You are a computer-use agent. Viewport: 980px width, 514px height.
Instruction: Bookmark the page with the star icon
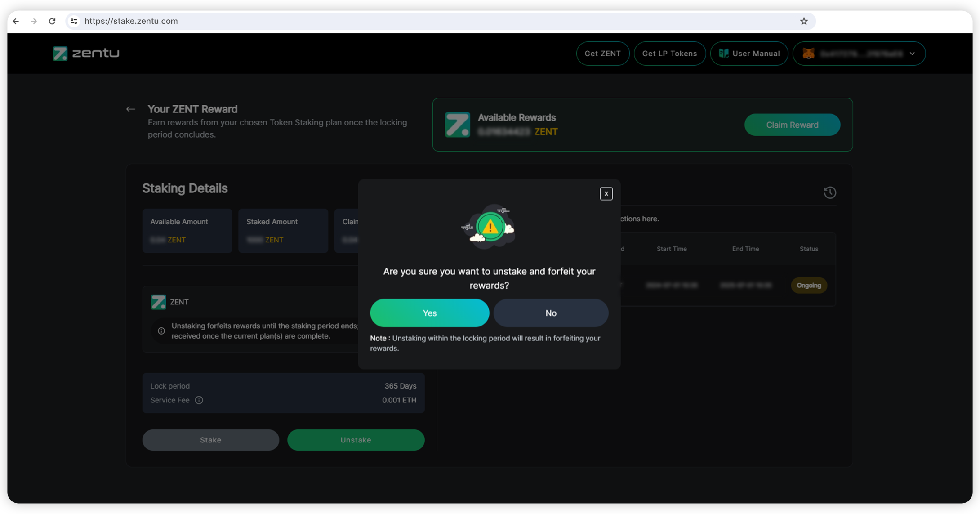(x=804, y=21)
